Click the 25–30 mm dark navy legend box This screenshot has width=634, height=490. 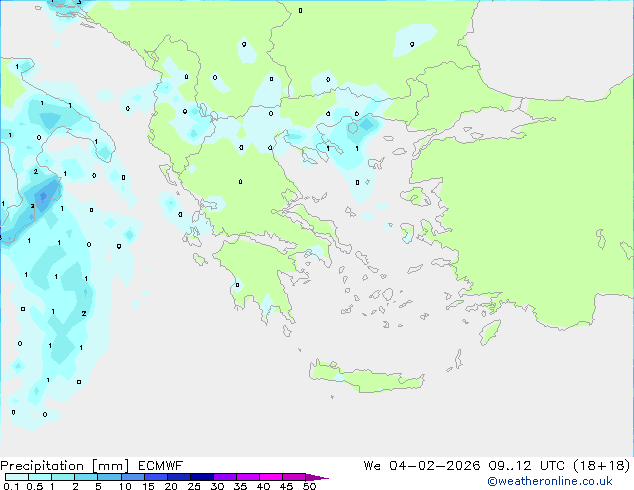(x=201, y=477)
